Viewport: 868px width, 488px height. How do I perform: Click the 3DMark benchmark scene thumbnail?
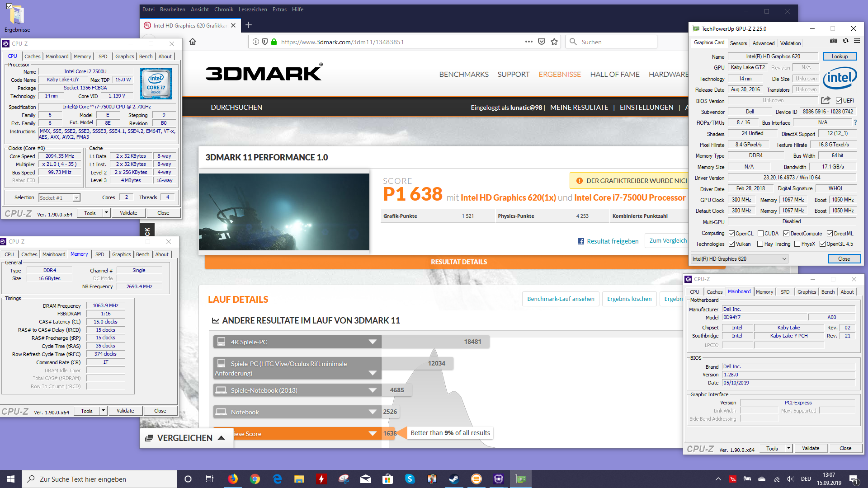(x=284, y=212)
